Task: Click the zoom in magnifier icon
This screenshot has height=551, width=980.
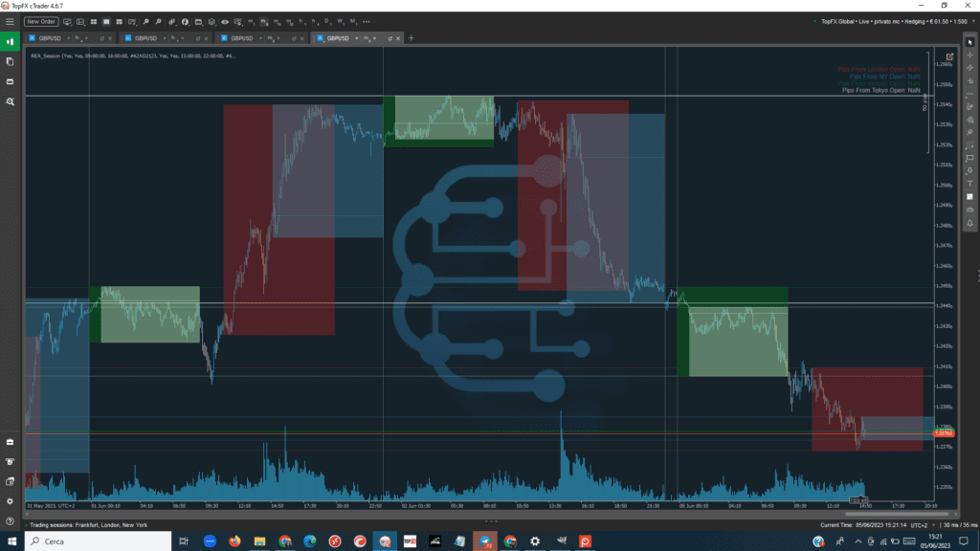Action: pyautogui.click(x=145, y=22)
